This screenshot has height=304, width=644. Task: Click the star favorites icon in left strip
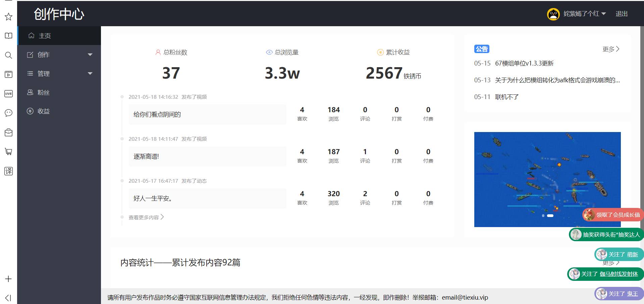point(8,17)
